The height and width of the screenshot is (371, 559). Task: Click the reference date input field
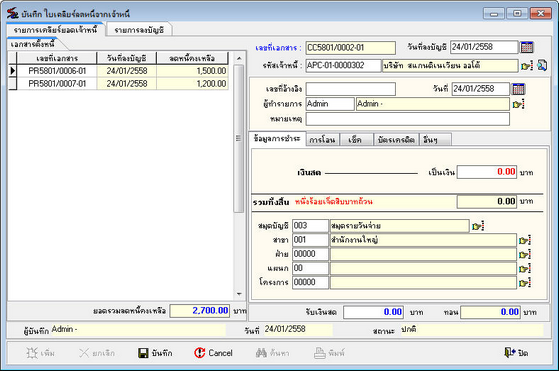(481, 89)
